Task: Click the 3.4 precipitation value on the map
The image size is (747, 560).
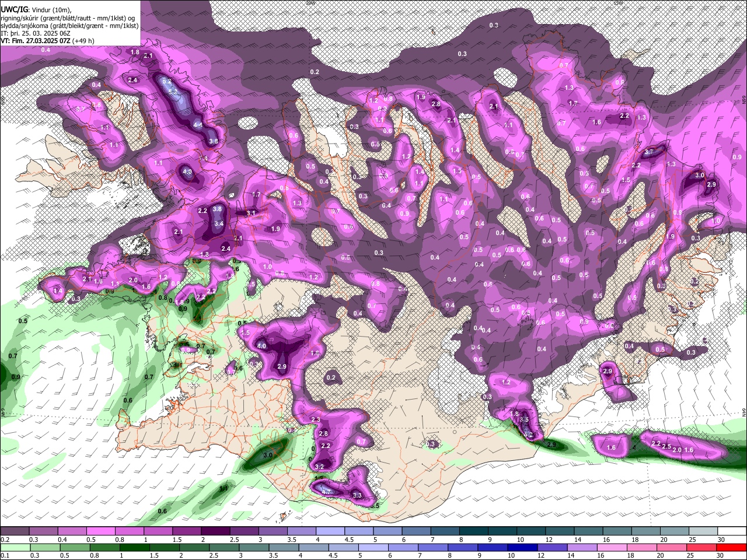Action: [219, 223]
